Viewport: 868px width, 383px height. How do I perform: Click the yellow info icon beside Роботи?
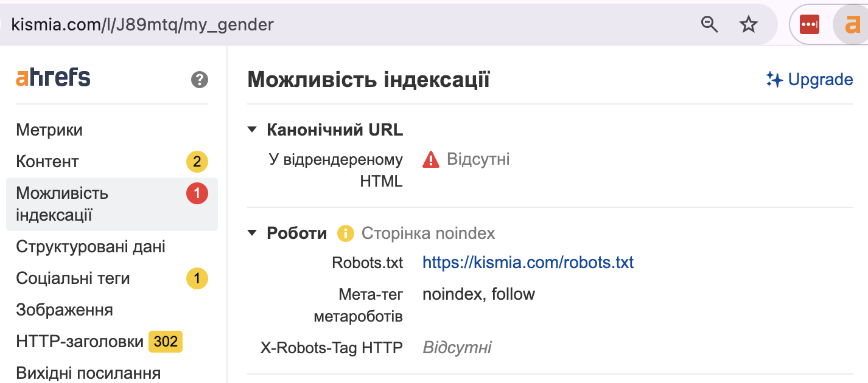coord(346,233)
